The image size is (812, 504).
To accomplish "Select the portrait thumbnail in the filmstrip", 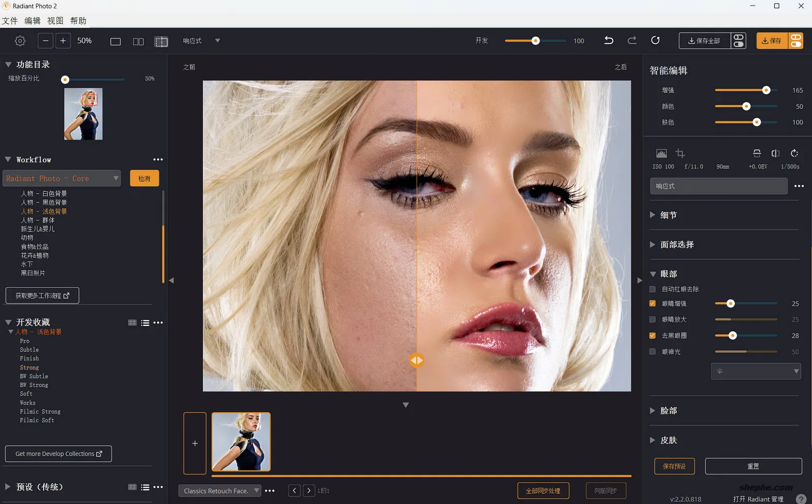I will click(241, 442).
